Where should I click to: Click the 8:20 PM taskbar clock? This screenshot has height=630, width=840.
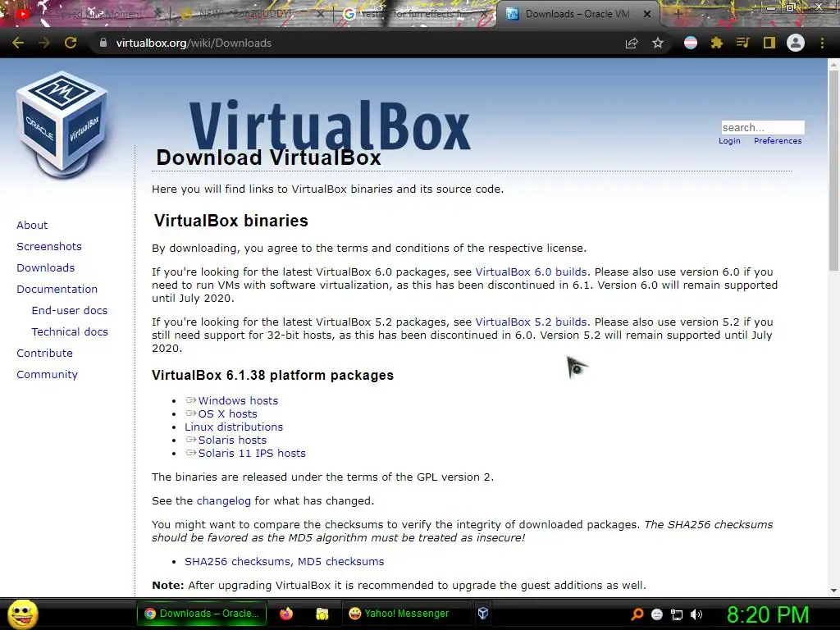[767, 614]
